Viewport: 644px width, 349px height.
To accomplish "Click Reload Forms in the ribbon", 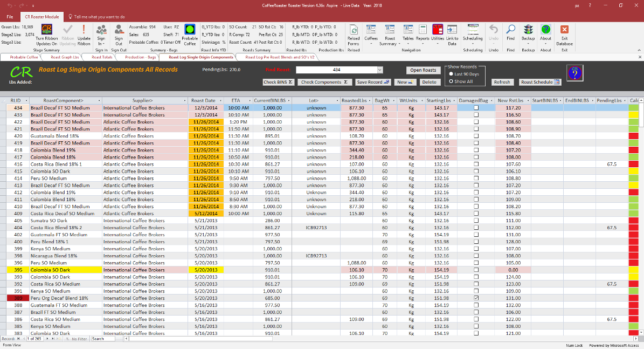I will pyautogui.click(x=353, y=35).
